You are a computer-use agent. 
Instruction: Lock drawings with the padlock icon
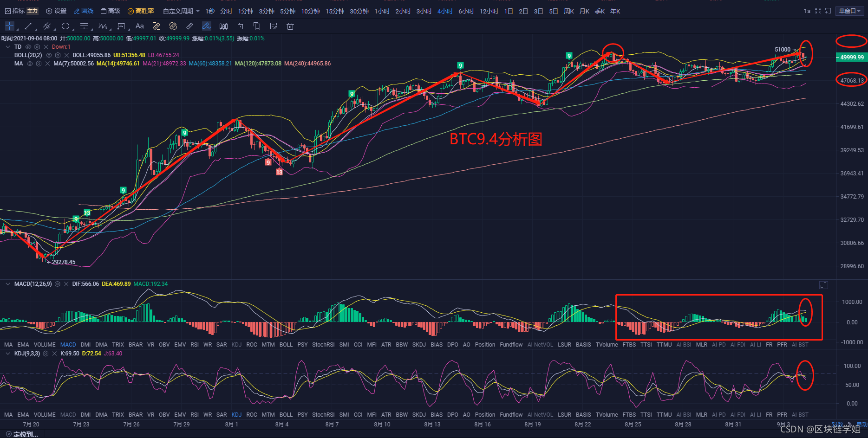pyautogui.click(x=240, y=26)
